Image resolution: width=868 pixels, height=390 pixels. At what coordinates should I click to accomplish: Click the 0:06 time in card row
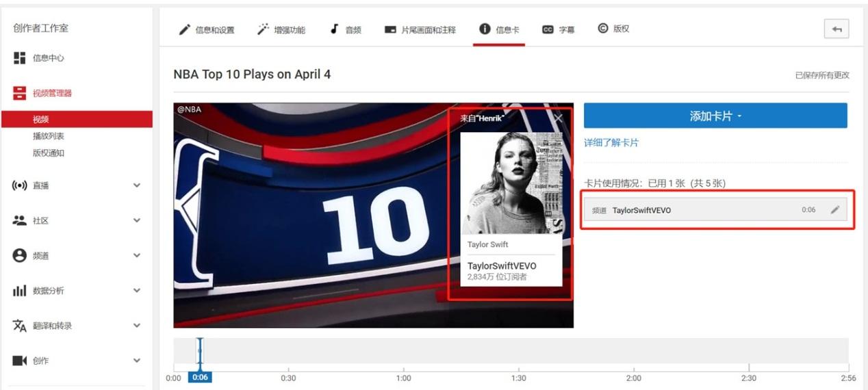click(808, 210)
